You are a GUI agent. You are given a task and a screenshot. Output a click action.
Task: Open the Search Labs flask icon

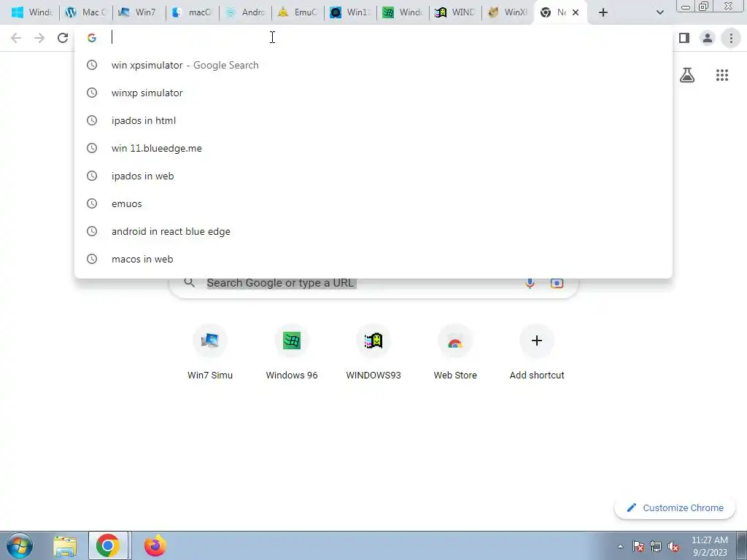tap(687, 75)
